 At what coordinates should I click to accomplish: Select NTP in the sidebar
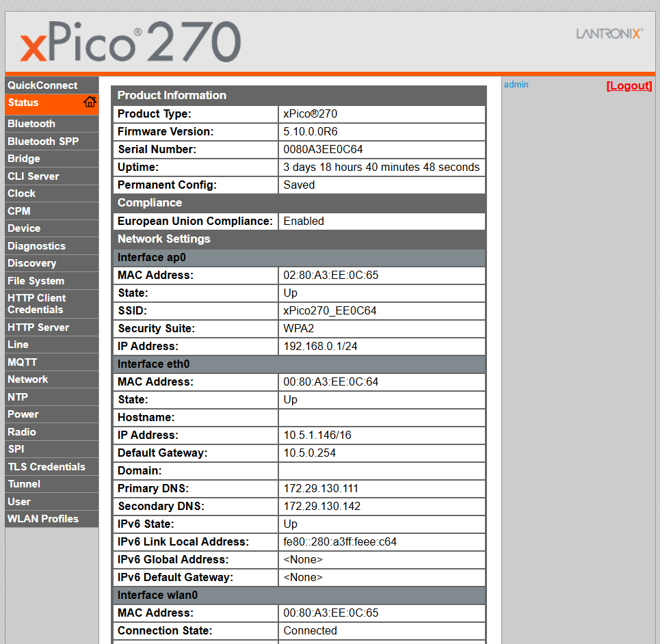[x=18, y=397]
